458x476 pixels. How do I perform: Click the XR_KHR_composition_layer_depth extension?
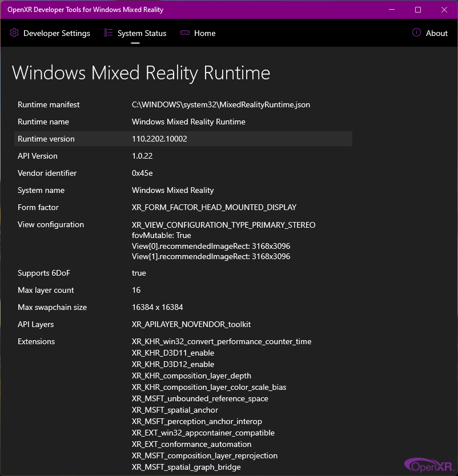click(192, 376)
